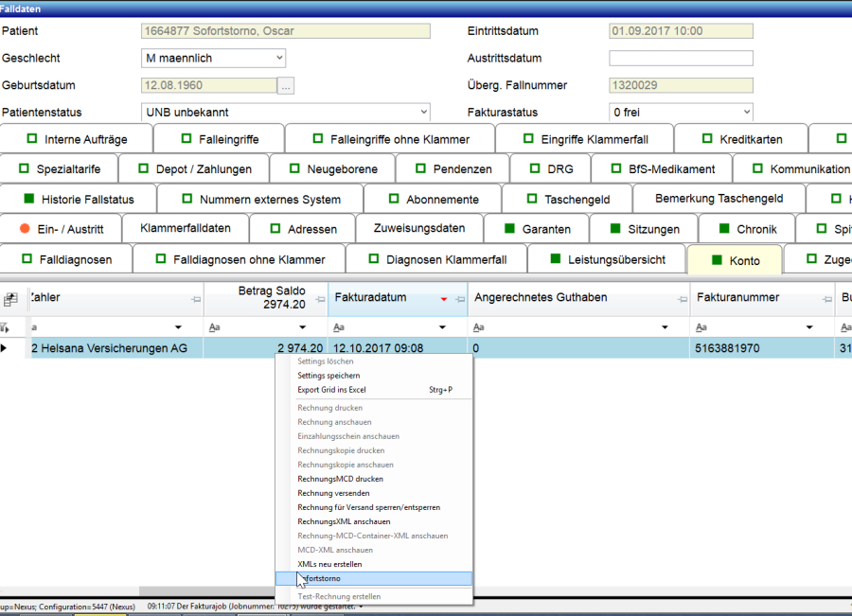This screenshot has width=852, height=616.
Task: Click the Austrittsdatum input field
Action: click(x=681, y=59)
